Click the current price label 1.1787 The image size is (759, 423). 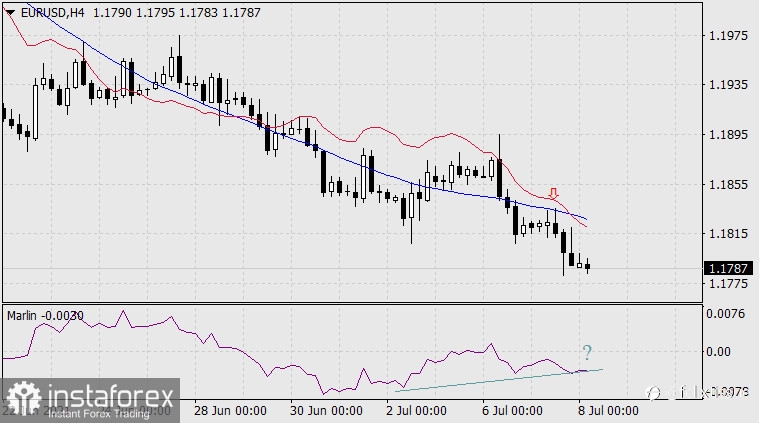coord(728,268)
